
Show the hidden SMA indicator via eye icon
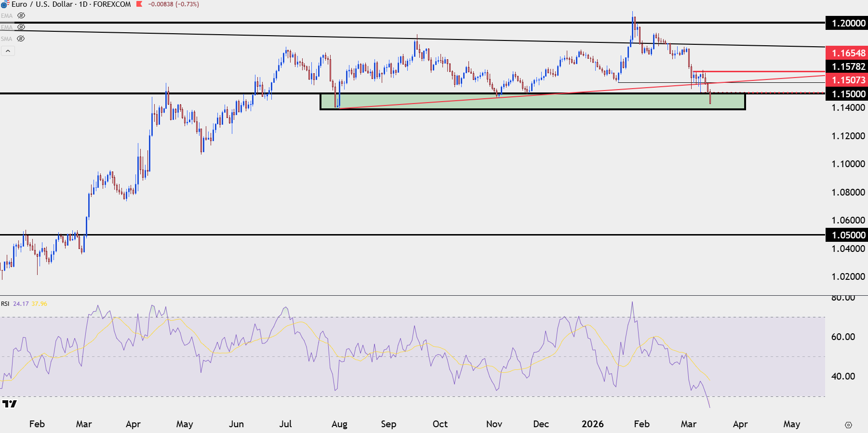pyautogui.click(x=21, y=39)
